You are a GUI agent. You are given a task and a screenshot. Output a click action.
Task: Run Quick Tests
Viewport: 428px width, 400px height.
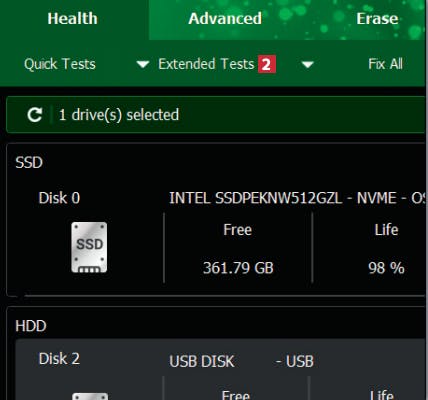click(60, 64)
